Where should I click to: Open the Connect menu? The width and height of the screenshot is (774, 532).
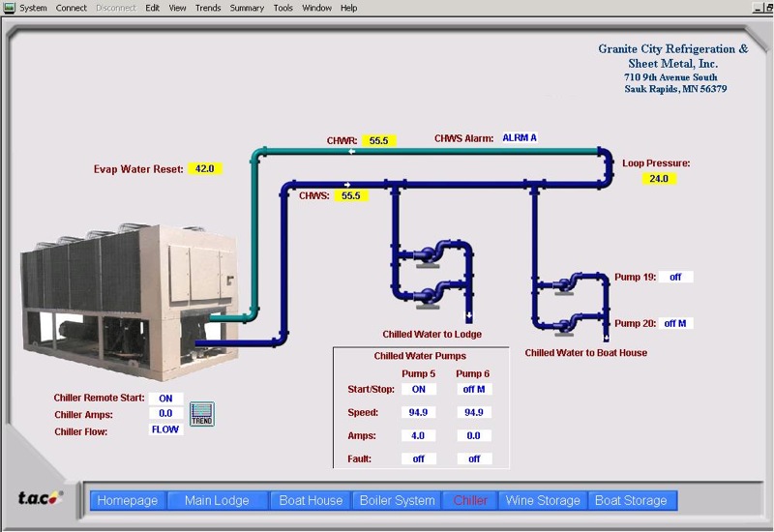71,8
